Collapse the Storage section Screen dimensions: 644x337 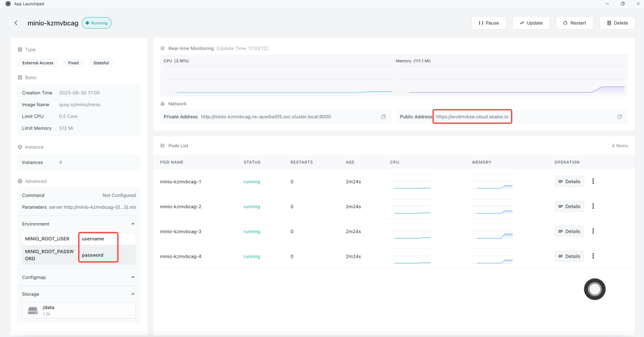point(132,294)
